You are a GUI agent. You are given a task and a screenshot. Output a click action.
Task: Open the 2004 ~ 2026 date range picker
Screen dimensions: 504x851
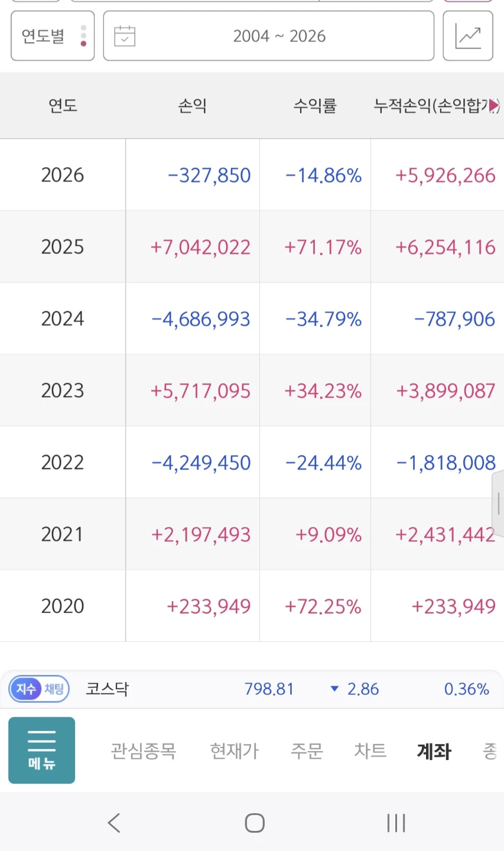click(x=269, y=36)
